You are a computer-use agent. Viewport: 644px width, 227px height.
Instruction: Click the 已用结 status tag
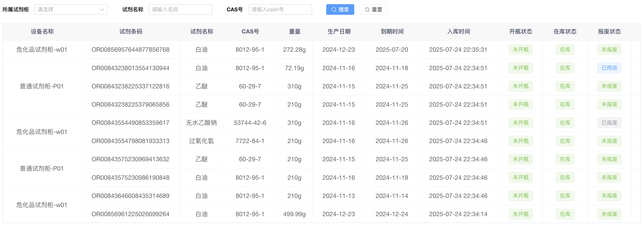609,68
